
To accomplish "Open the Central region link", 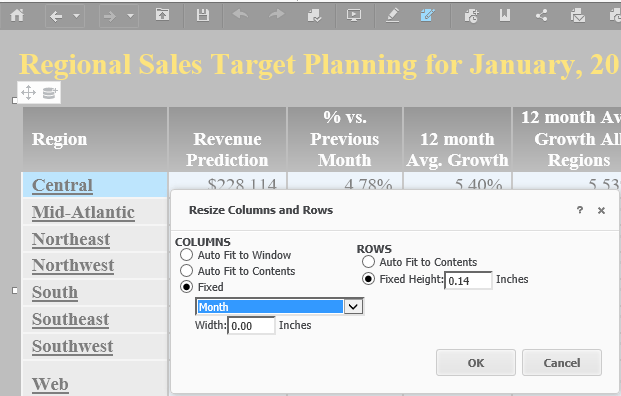I will pyautogui.click(x=62, y=185).
